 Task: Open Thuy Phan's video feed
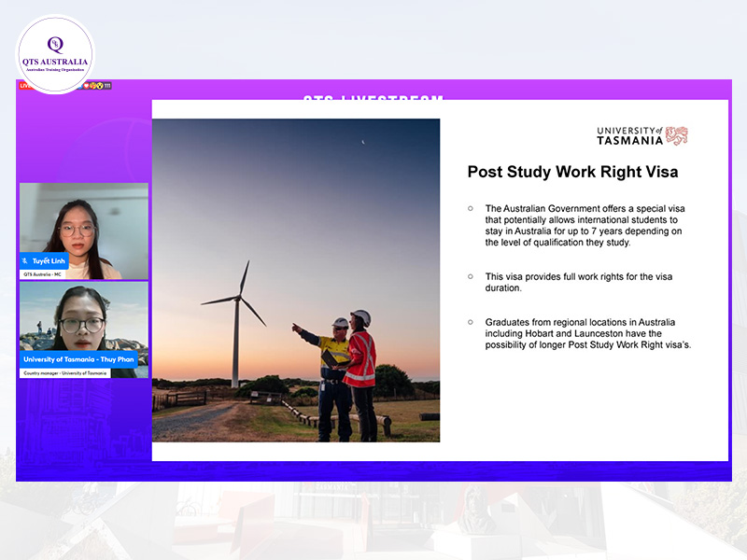(x=84, y=329)
